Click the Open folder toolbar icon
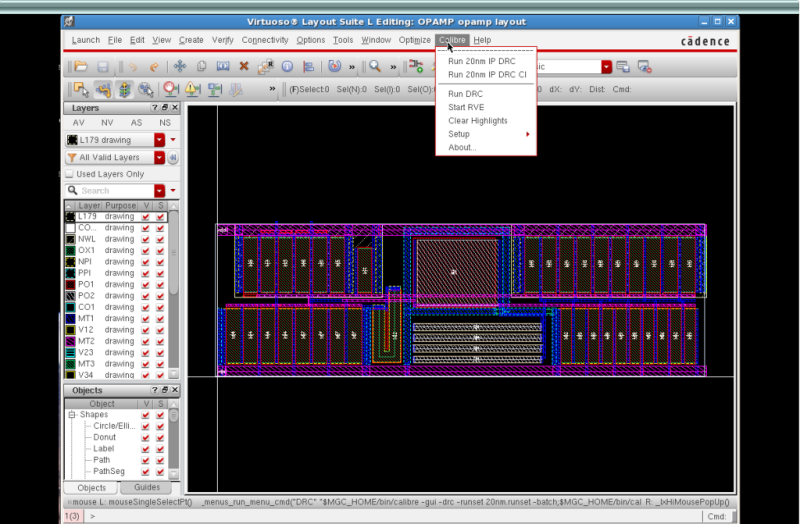The height and width of the screenshot is (524, 800). click(79, 66)
